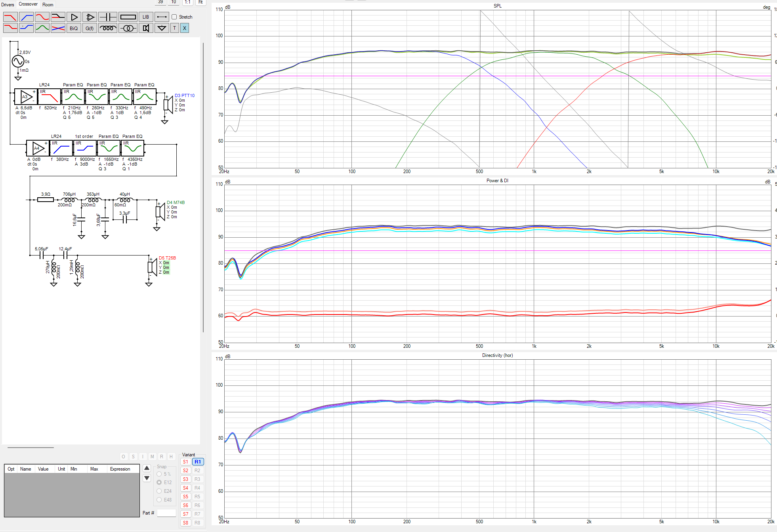Select the 2,83V generator source symbol
777x532 pixels.
18,61
